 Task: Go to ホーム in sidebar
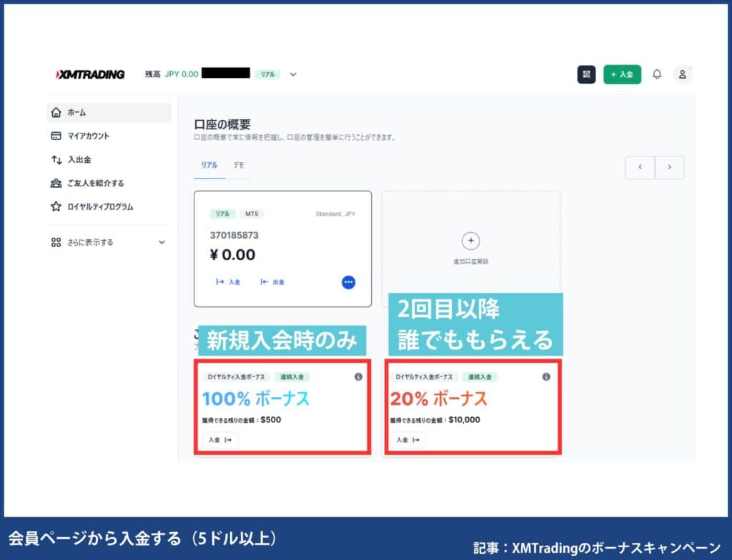point(109,112)
